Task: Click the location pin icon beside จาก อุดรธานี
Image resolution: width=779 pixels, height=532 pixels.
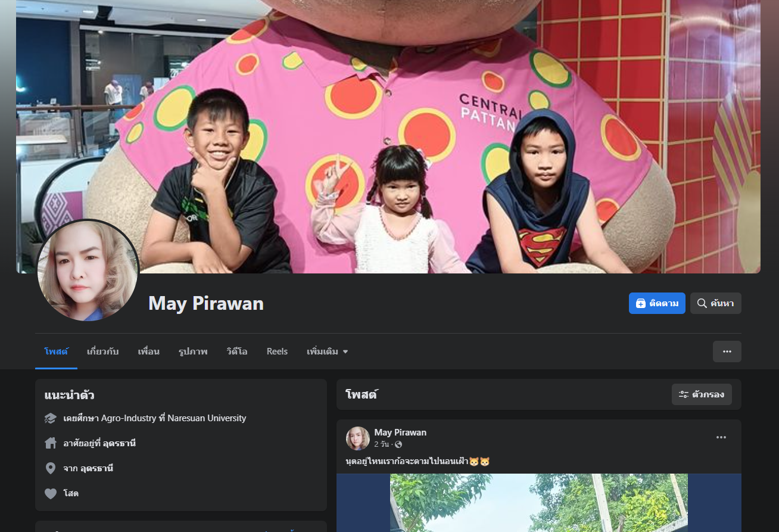Action: click(x=51, y=468)
